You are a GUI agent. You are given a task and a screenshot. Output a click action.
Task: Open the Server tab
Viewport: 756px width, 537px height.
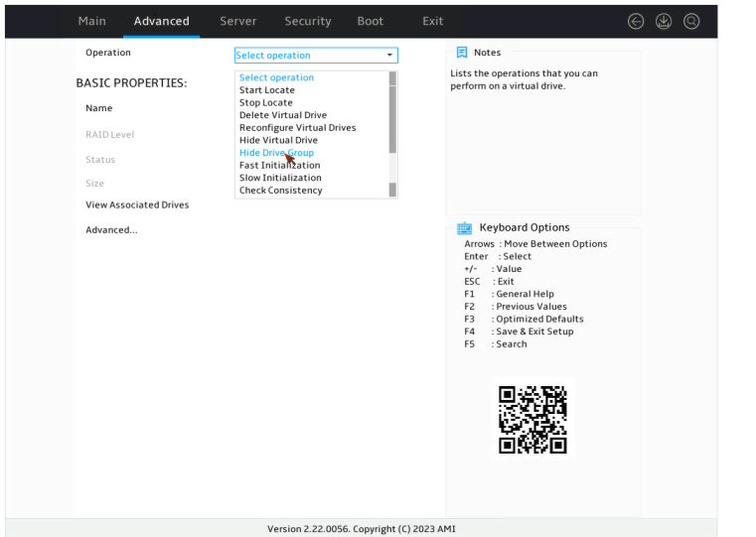[238, 21]
